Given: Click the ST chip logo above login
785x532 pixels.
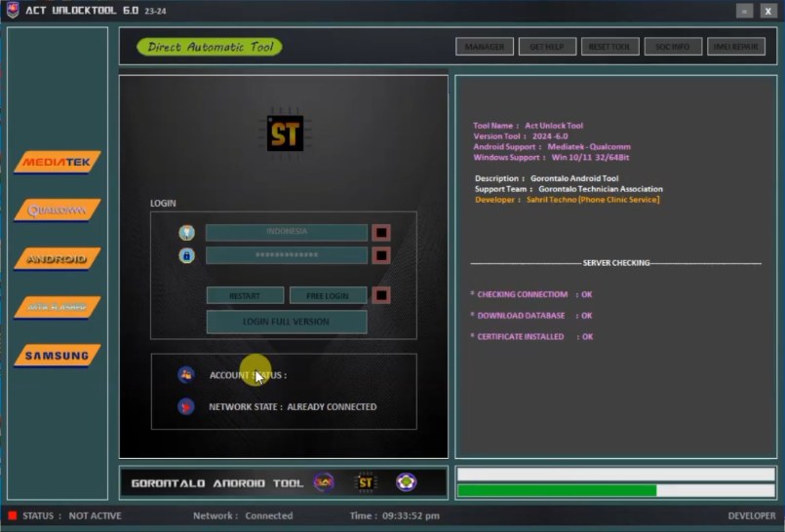Looking at the screenshot, I should [285, 132].
